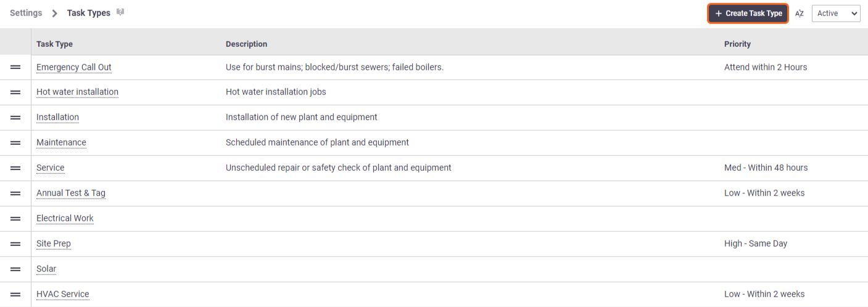Open the Electrical Work task type

coord(65,218)
